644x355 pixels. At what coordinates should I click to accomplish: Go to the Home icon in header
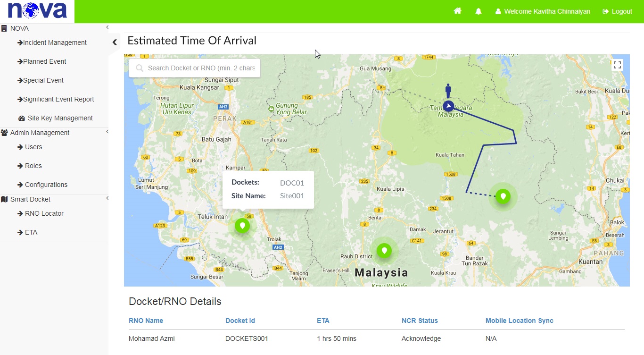coord(457,11)
